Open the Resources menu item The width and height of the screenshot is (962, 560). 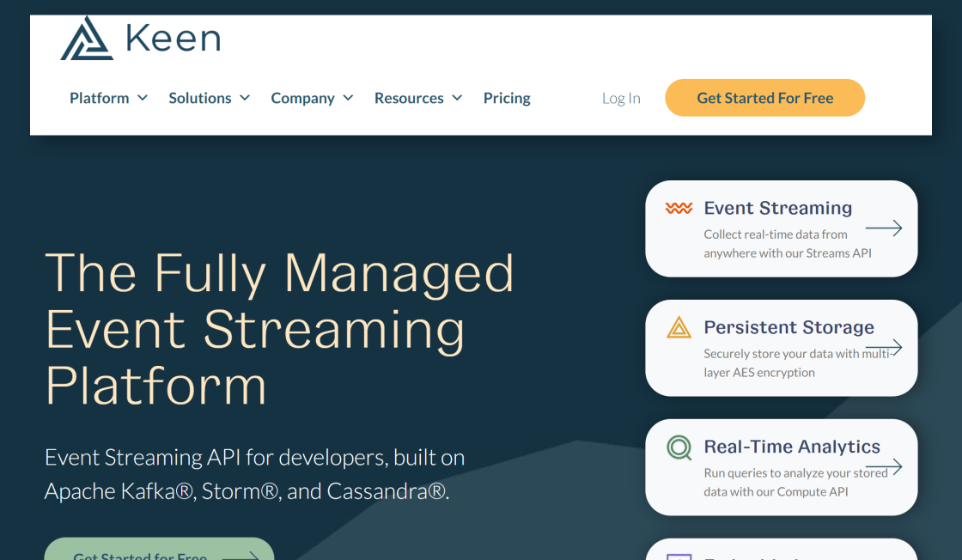click(409, 98)
